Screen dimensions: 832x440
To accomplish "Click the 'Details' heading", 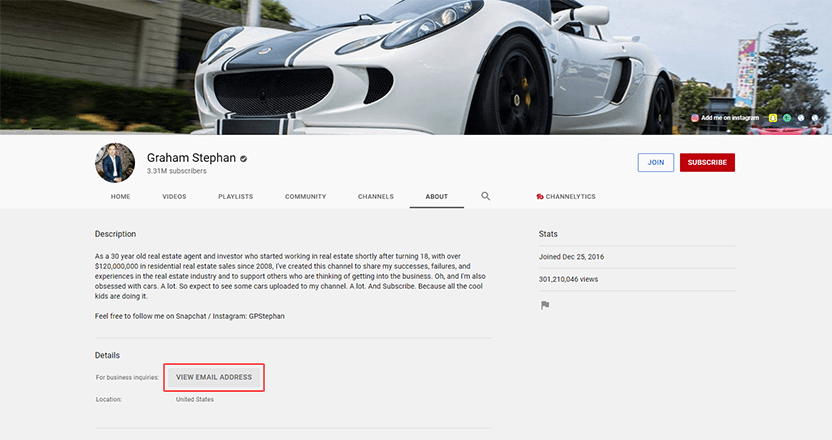I will click(x=107, y=355).
